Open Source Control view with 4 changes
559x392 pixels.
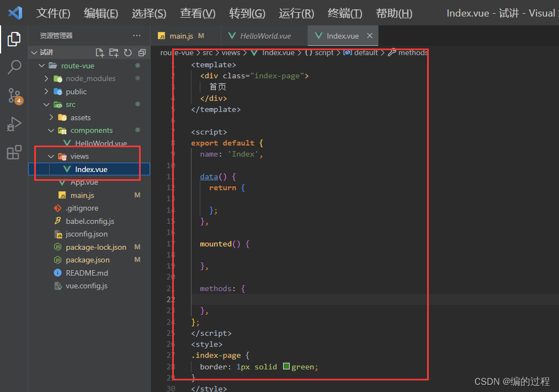pyautogui.click(x=15, y=96)
